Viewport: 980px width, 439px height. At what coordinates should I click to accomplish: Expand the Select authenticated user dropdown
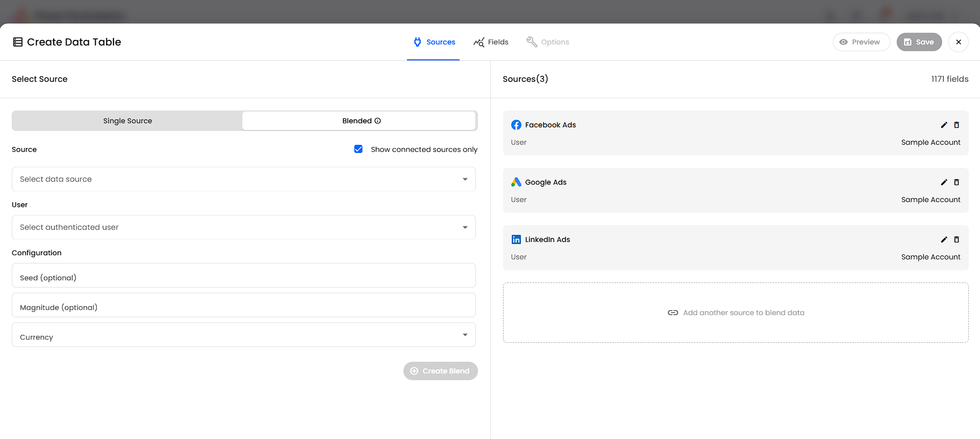243,227
